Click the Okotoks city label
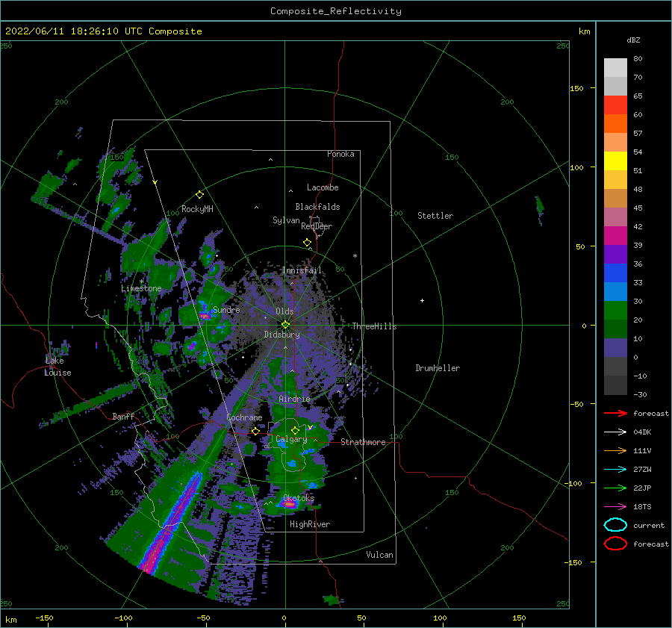This screenshot has height=628, width=672. click(x=299, y=498)
